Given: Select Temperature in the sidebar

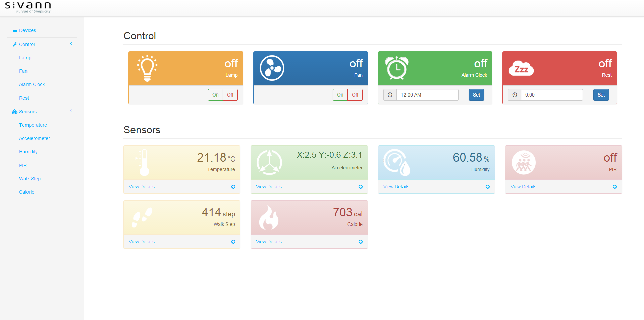Looking at the screenshot, I should [33, 125].
